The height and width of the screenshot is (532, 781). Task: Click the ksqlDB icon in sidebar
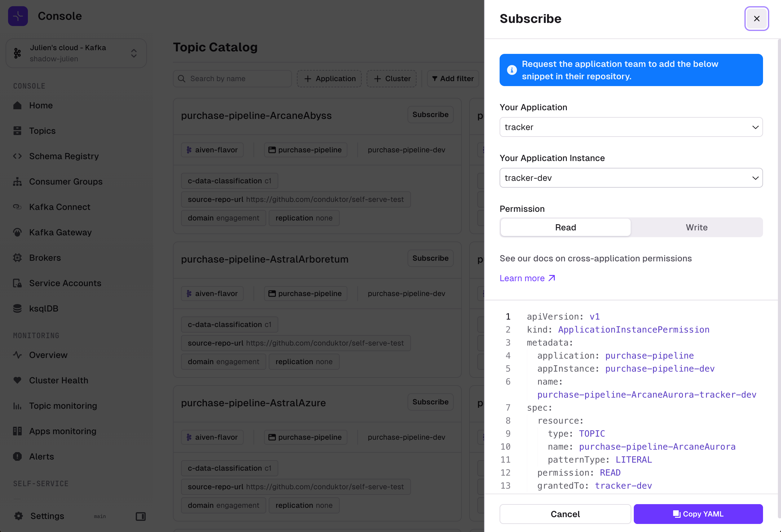click(18, 308)
